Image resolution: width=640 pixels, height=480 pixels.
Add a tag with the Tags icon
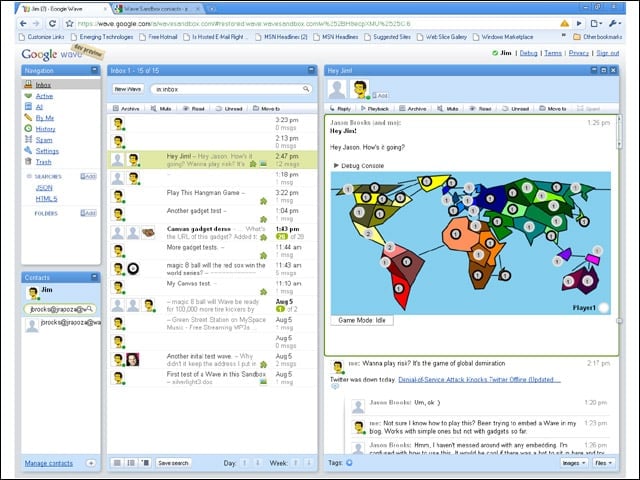[349, 462]
